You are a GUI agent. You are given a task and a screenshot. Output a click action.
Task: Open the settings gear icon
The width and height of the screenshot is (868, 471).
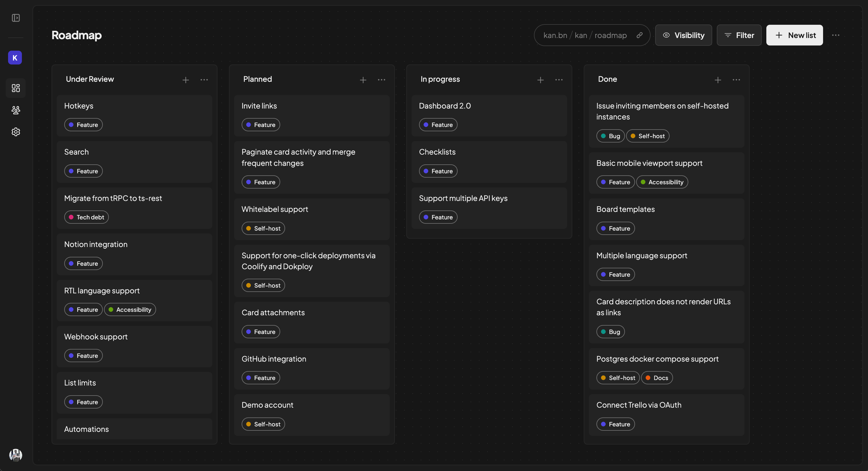tap(16, 132)
